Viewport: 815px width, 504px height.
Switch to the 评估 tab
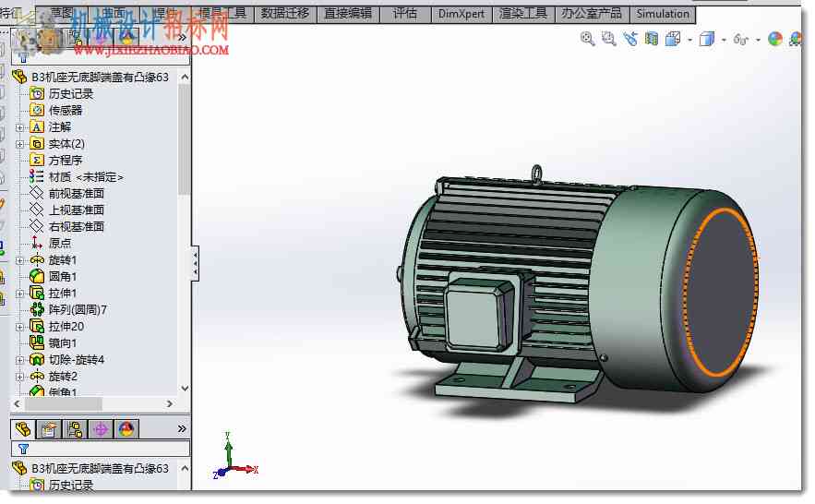(x=405, y=14)
